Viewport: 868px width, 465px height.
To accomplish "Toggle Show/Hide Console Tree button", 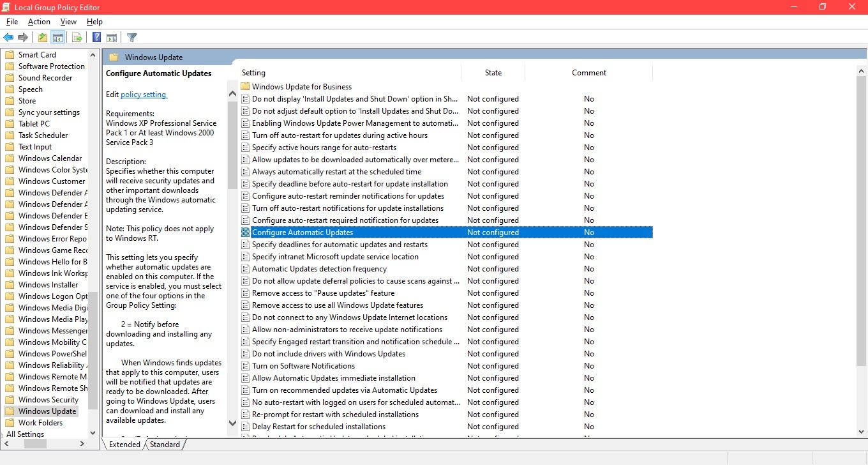I will coord(58,38).
